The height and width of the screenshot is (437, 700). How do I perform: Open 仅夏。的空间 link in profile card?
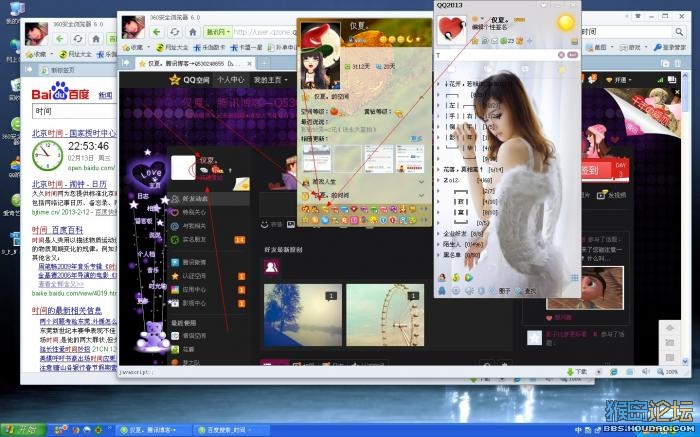(331, 96)
